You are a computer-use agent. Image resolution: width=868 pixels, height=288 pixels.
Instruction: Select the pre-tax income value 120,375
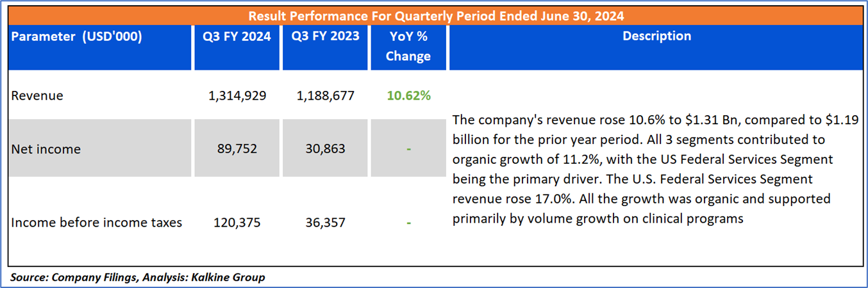[x=237, y=223]
